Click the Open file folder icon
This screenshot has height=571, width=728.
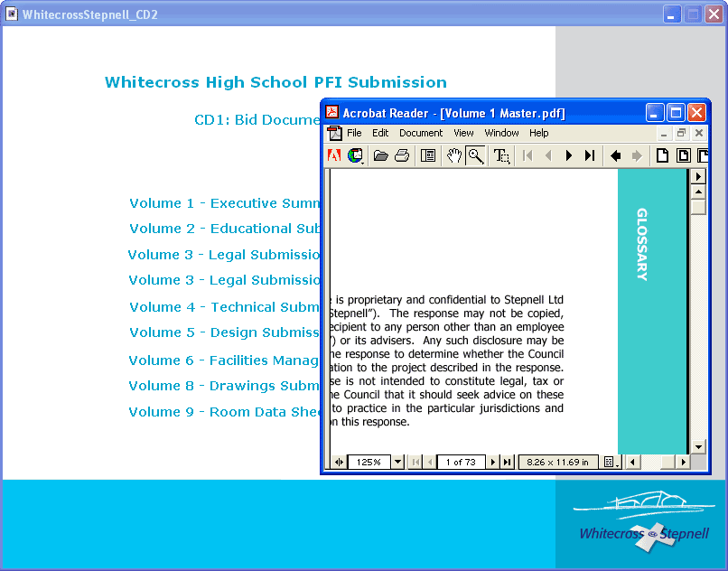pyautogui.click(x=381, y=155)
